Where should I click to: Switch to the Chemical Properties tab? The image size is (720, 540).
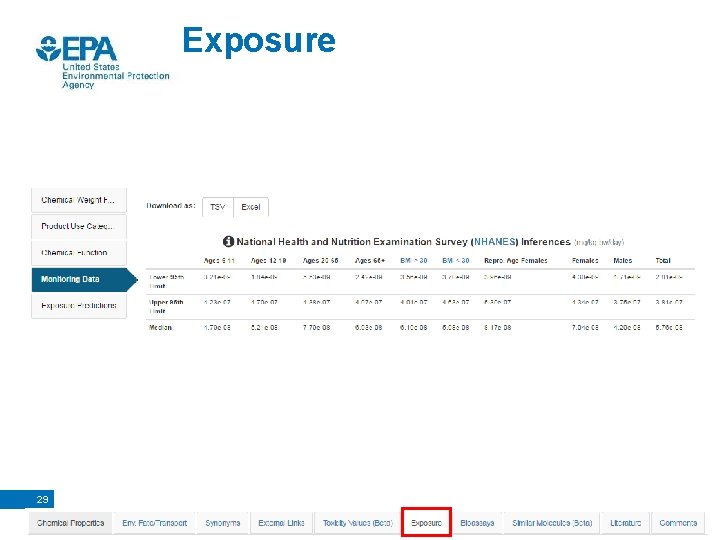pyautogui.click(x=71, y=523)
